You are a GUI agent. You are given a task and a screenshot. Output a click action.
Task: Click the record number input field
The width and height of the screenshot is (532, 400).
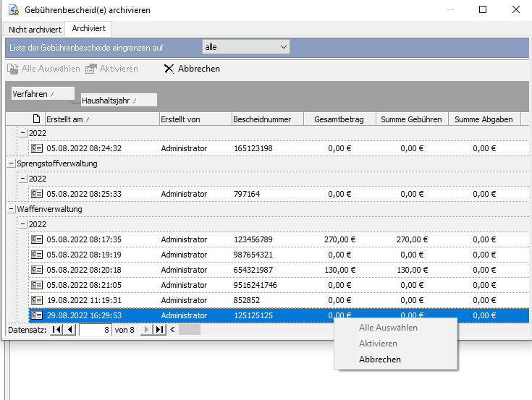(95, 330)
